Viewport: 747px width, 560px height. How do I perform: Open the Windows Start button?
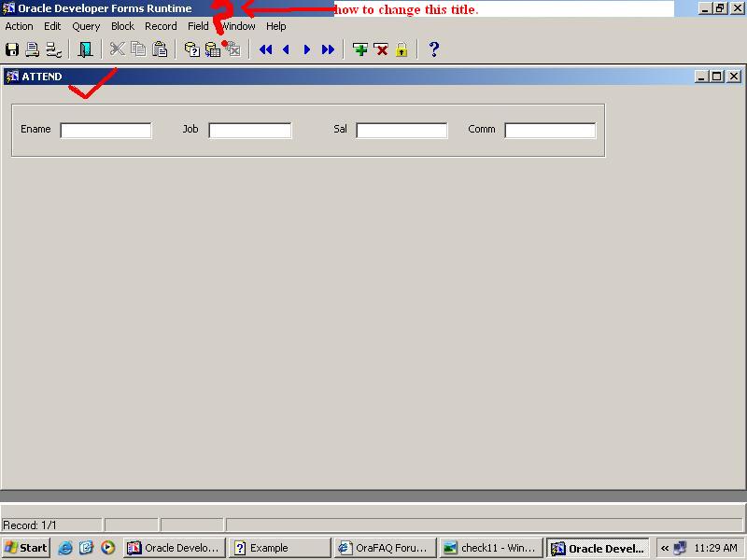pos(26,548)
